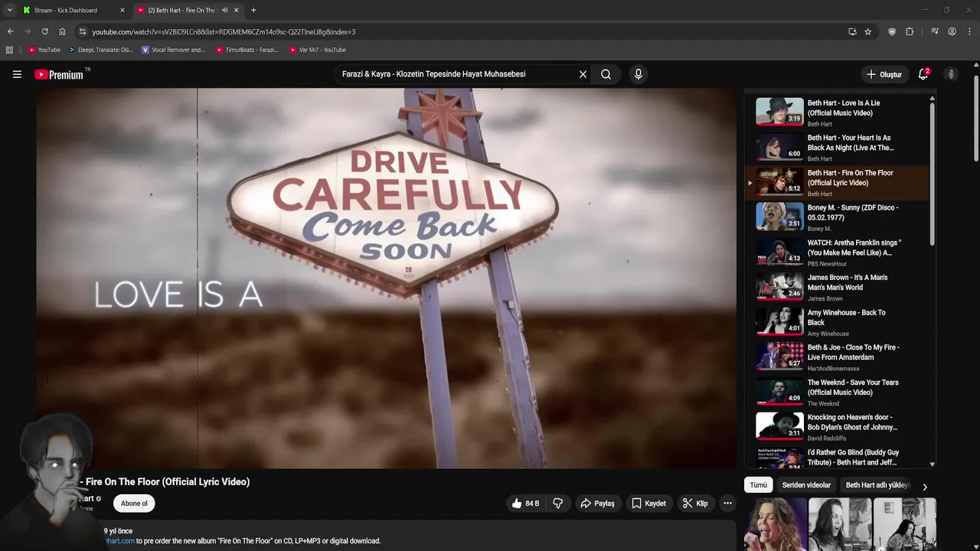Open I'd Rather Go Blind tribute video
Image resolution: width=980 pixels, height=551 pixels.
(x=837, y=457)
